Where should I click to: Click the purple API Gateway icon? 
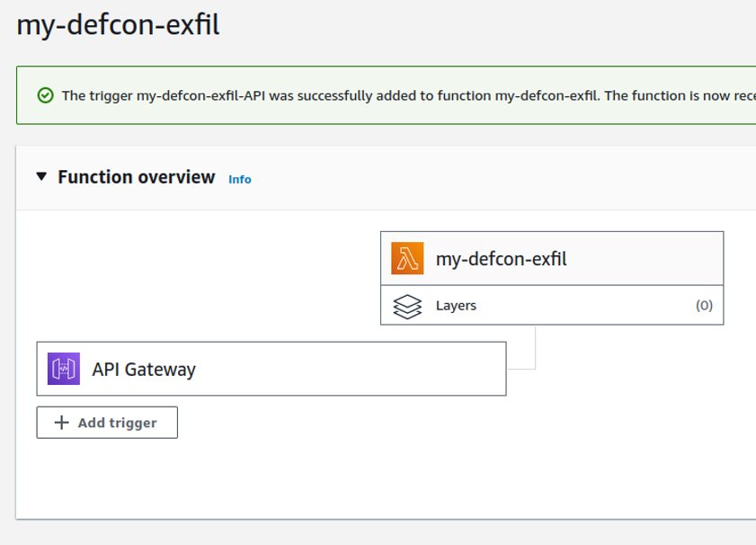[x=64, y=369]
